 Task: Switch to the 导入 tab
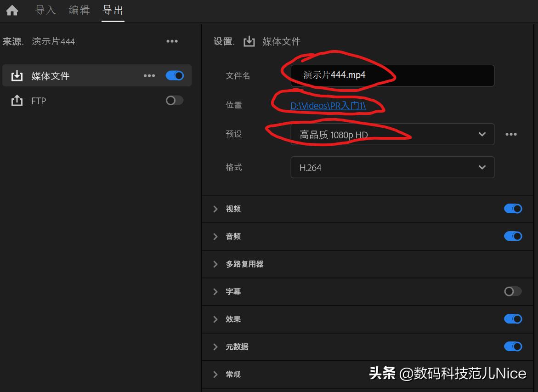click(x=45, y=10)
